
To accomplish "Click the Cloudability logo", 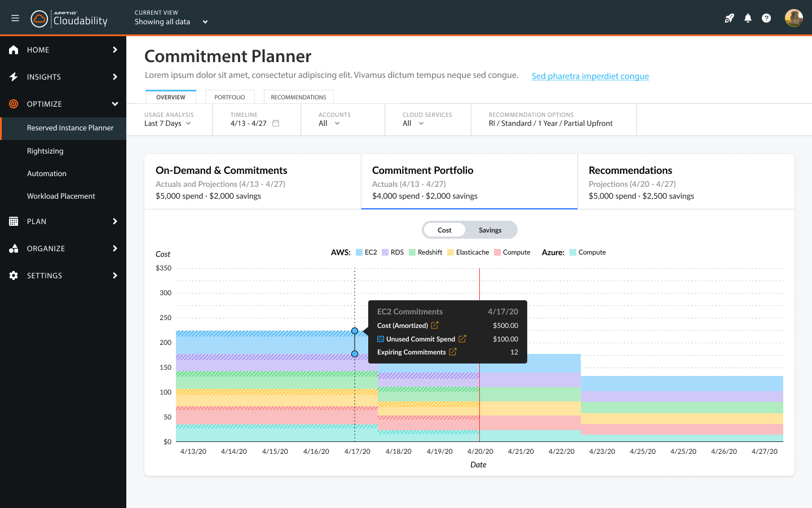I will (69, 19).
